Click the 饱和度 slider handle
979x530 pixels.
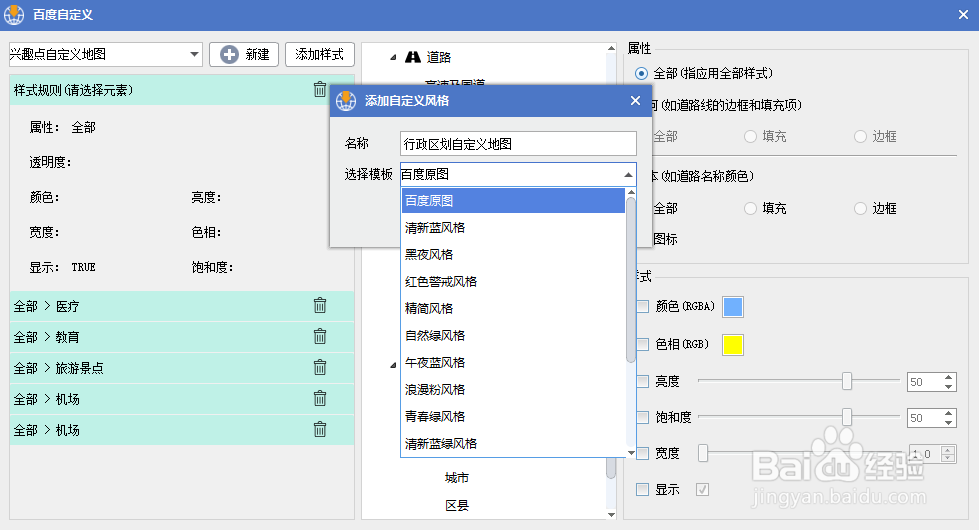[847, 417]
